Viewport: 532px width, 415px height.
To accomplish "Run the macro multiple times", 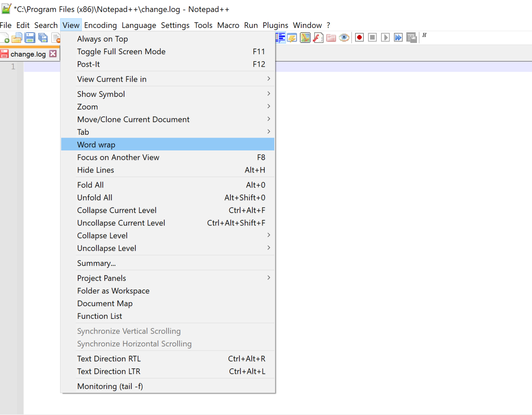I will point(398,37).
